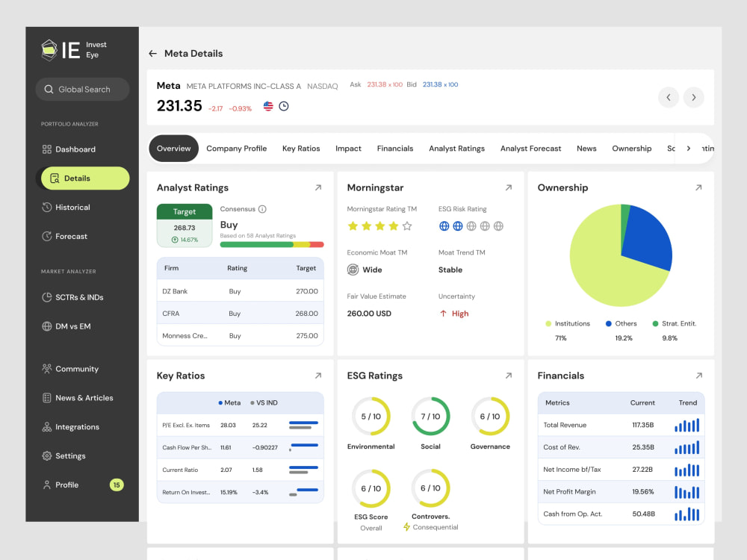Screen dimensions: 747x560
Task: Expand the Morningstar card
Action: coord(509,187)
